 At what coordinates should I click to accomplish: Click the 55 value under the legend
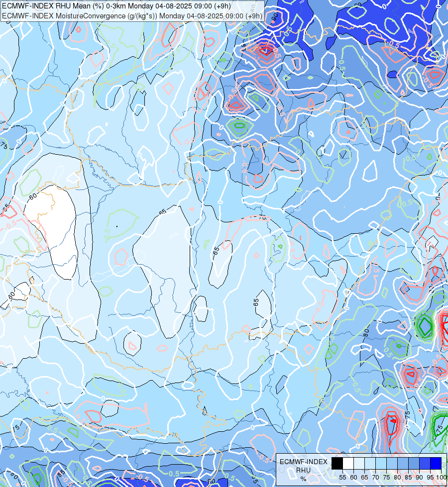point(342,478)
